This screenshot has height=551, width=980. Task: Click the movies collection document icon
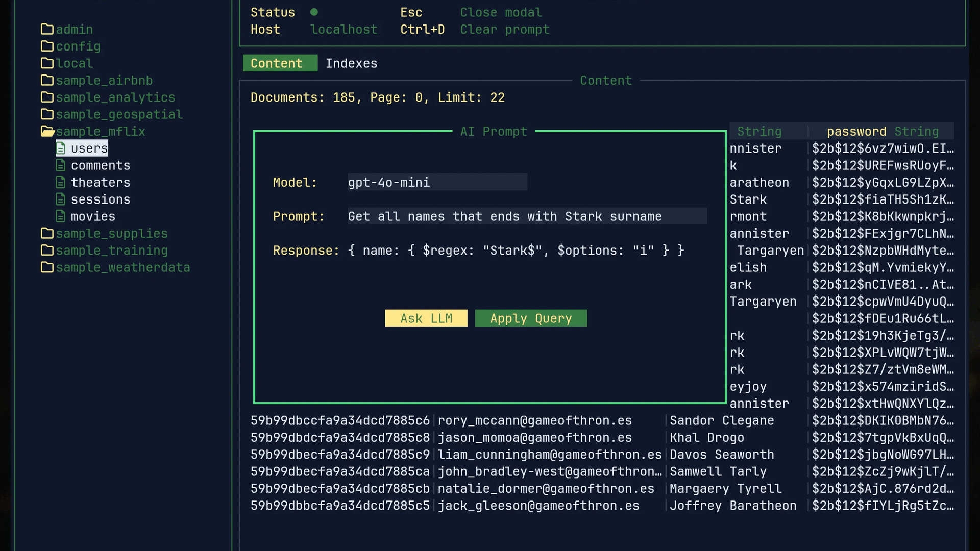pyautogui.click(x=61, y=216)
